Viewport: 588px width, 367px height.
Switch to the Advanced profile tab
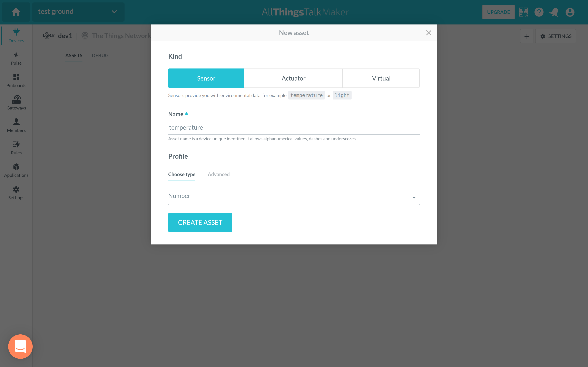(x=219, y=174)
